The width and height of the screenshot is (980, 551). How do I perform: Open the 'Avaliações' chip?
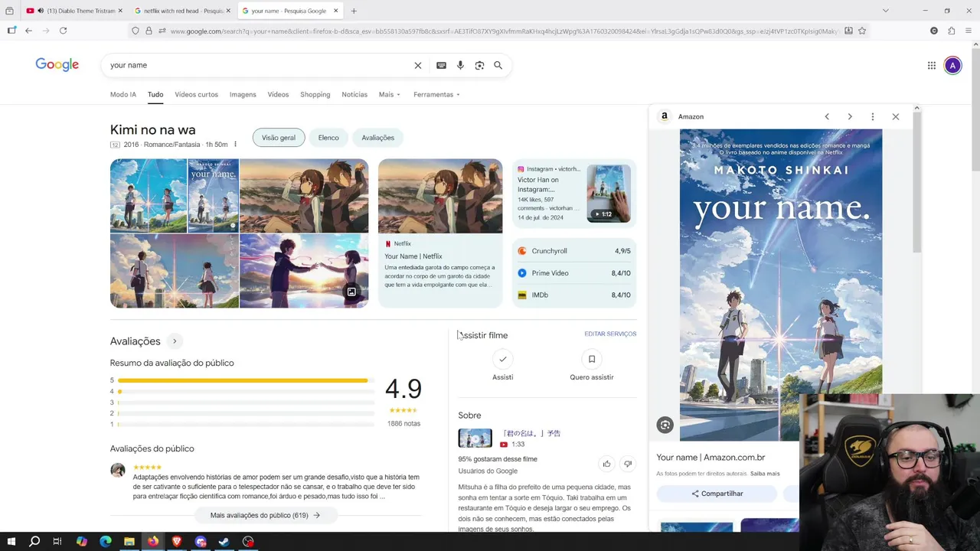tap(378, 138)
